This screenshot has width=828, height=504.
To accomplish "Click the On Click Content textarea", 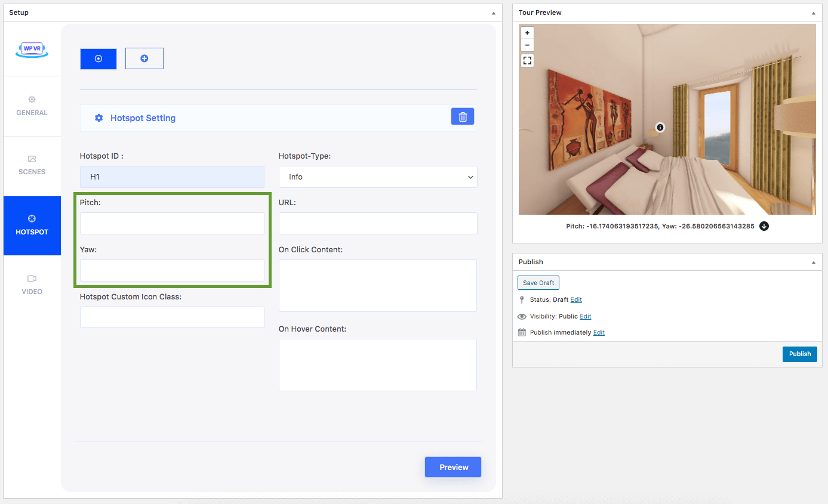I will 378,285.
